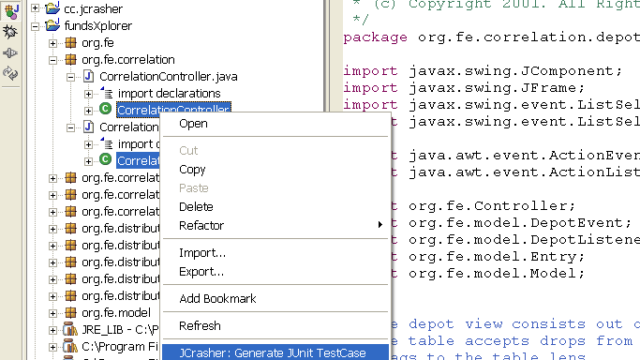Viewport: 640px width, 360px height.
Task: Choose Import... from the context menu
Action: 275,253
